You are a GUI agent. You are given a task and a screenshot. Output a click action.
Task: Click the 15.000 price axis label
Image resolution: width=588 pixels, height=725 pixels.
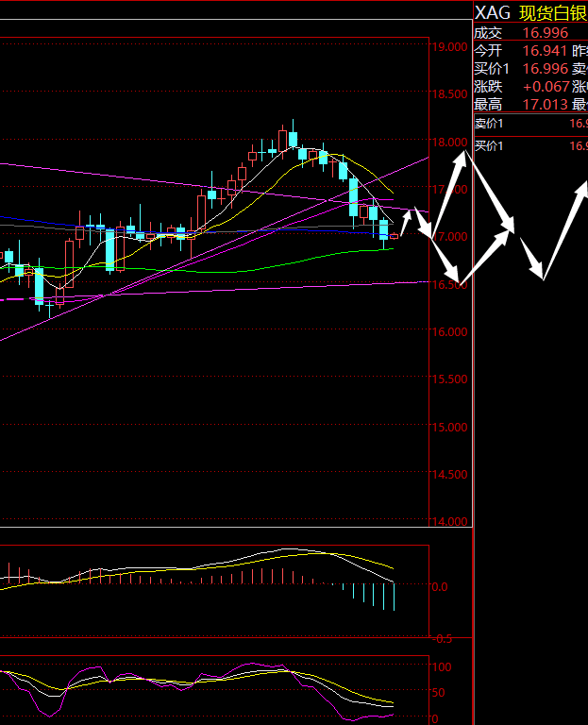[450, 428]
